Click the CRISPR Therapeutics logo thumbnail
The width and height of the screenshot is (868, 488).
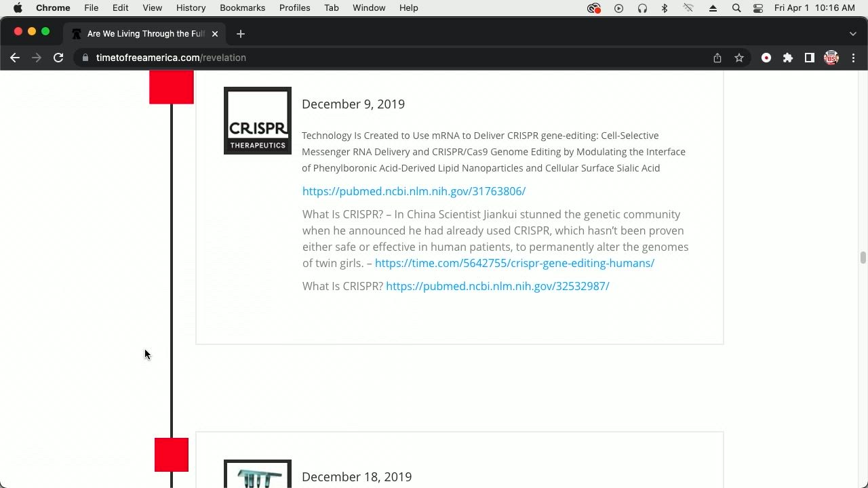click(x=258, y=121)
